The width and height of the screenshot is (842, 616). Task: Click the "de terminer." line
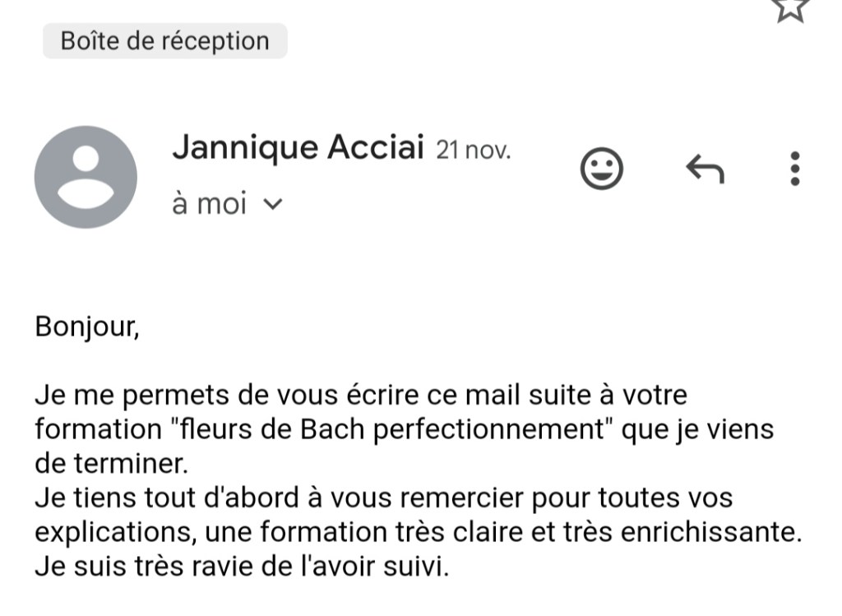pos(112,464)
